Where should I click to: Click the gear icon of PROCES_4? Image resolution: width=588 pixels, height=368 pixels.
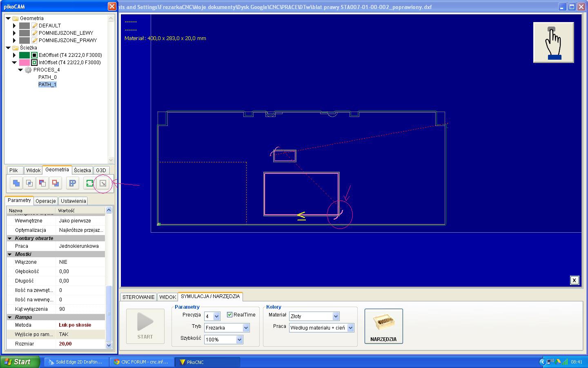pyautogui.click(x=28, y=70)
